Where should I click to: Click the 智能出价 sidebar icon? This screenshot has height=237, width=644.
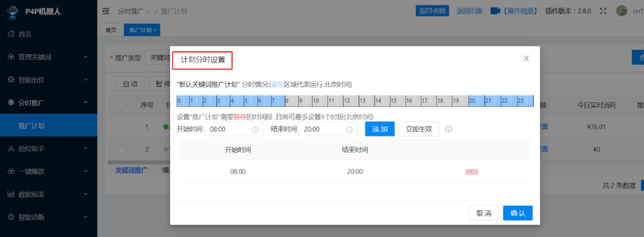click(11, 80)
